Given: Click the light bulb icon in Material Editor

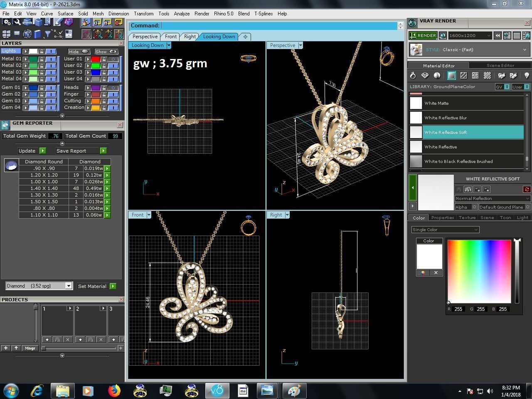Looking at the screenshot, I should pyautogui.click(x=527, y=75).
